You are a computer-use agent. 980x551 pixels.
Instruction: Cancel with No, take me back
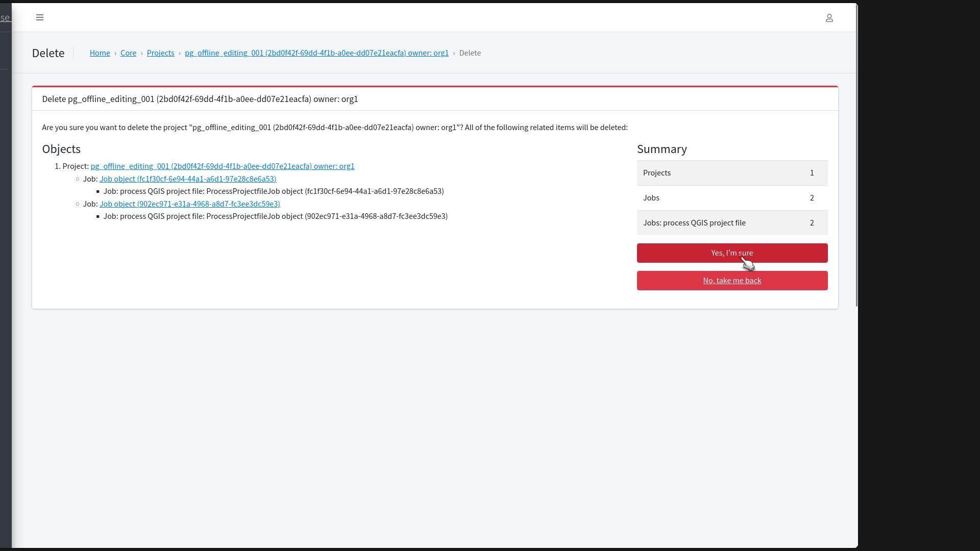tap(731, 281)
